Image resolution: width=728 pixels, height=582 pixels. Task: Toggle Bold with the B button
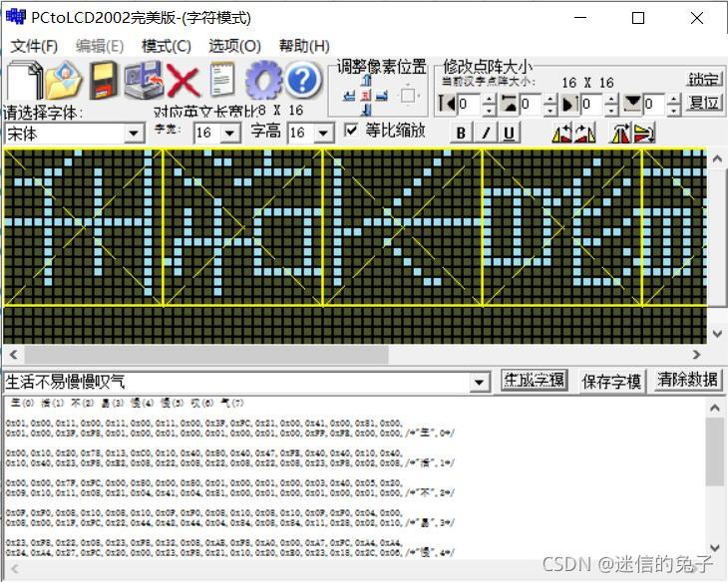pyautogui.click(x=461, y=134)
